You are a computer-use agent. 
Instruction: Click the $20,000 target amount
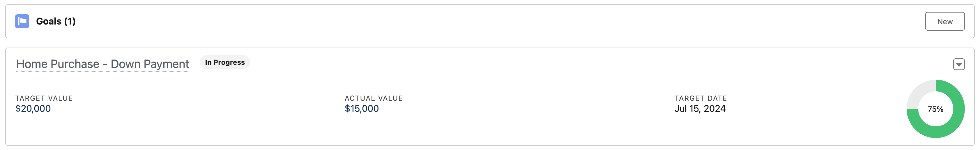33,109
